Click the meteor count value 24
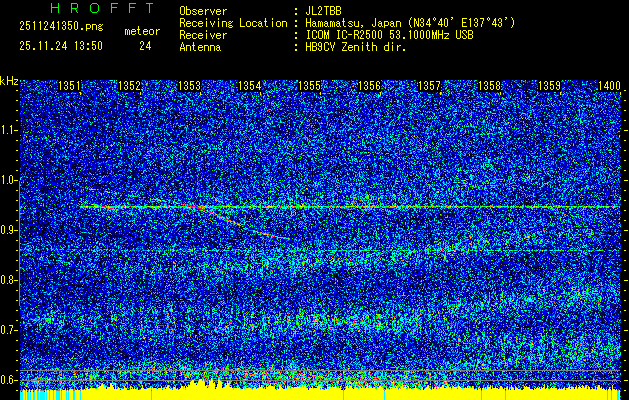This screenshot has width=629, height=400. coord(145,46)
